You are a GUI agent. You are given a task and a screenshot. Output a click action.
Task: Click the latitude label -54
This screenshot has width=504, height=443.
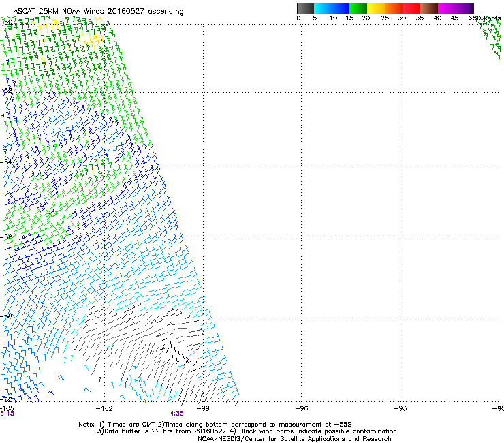[6, 162]
